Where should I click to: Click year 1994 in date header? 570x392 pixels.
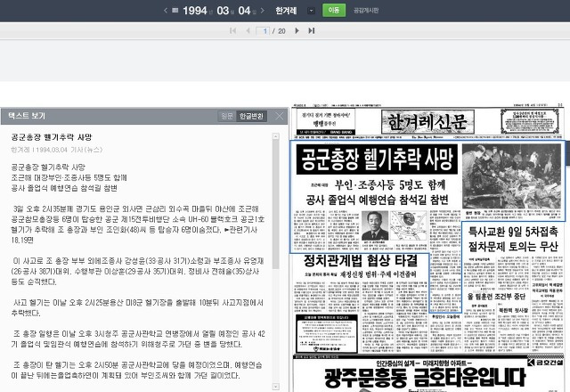click(x=195, y=11)
